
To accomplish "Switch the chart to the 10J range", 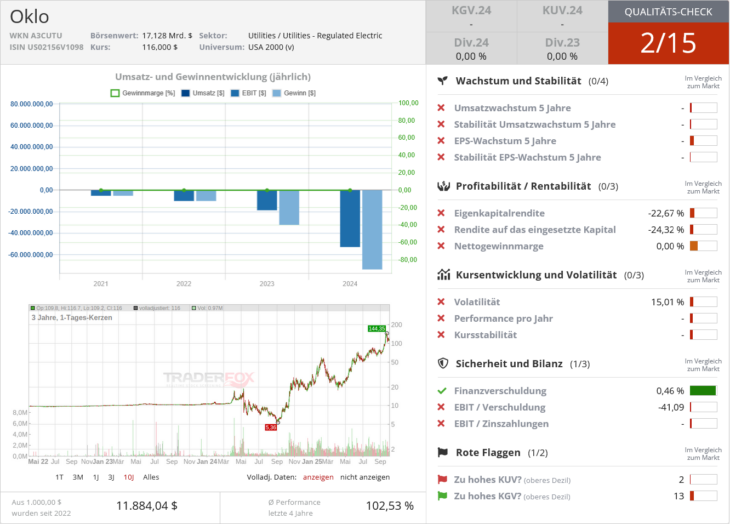I will (x=128, y=477).
